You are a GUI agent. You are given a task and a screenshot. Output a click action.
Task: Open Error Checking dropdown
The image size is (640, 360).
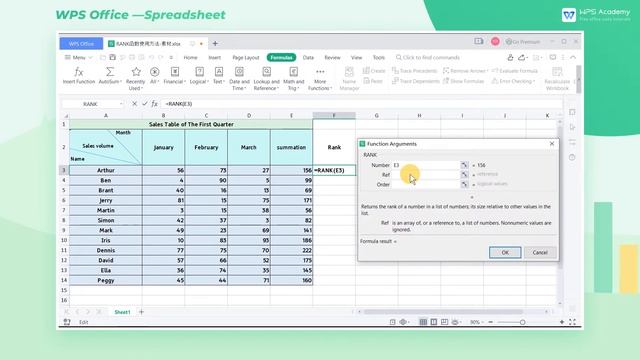(x=513, y=81)
